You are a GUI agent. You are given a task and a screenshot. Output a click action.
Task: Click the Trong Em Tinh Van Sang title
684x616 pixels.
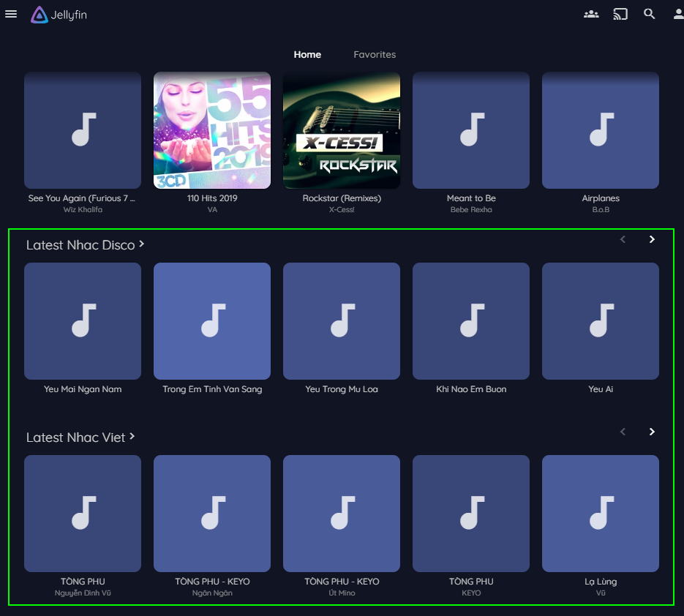[x=212, y=389]
